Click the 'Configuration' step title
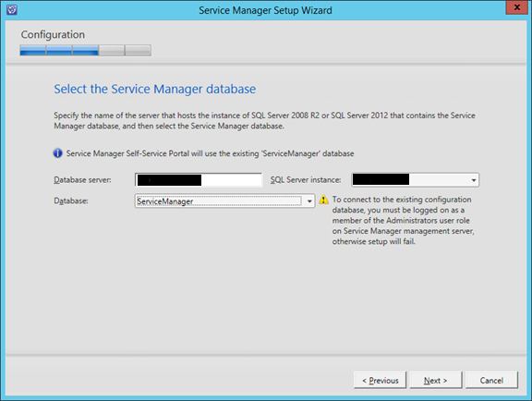This screenshot has height=401, width=532. click(53, 34)
